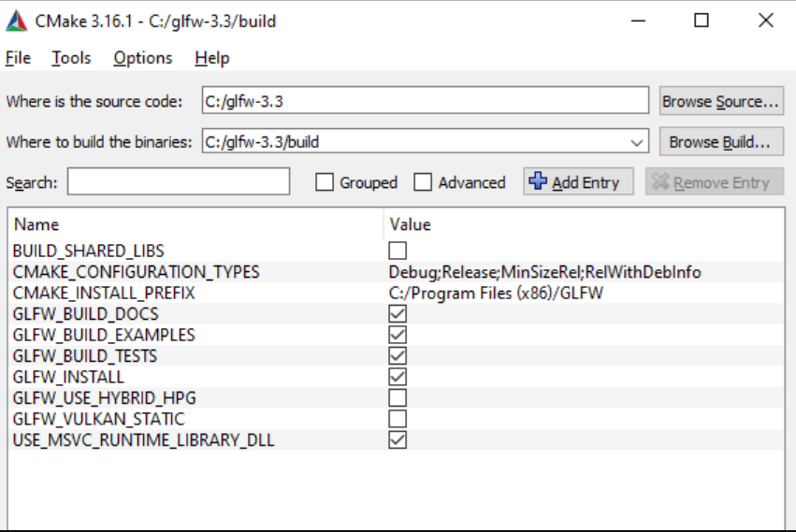
Task: Sort entries by the Name column header
Action: click(36, 224)
